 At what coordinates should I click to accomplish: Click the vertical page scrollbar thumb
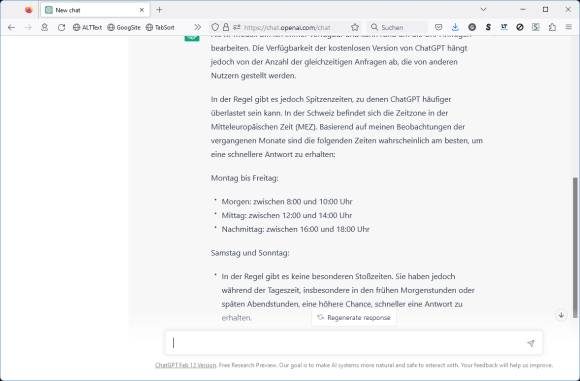pos(575,247)
